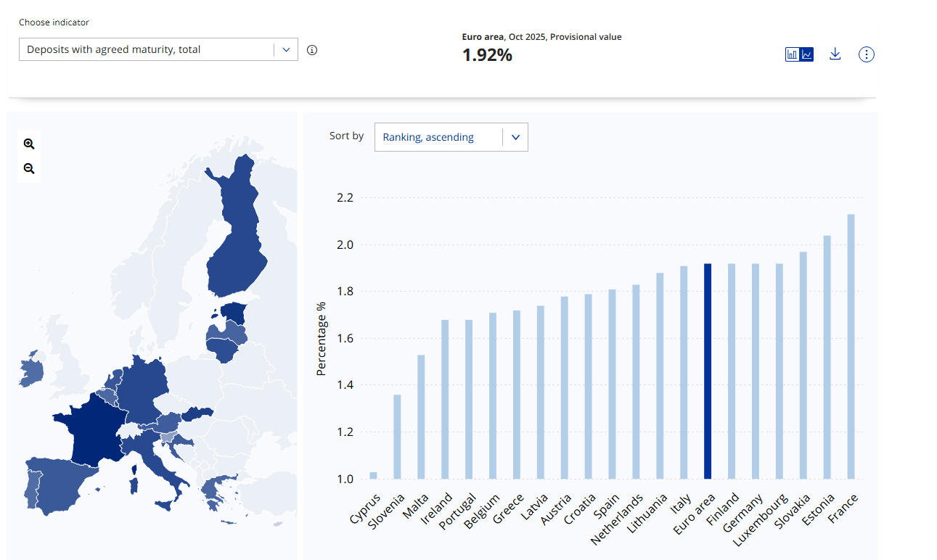
Task: Zoom in on the Europe map
Action: (29, 144)
